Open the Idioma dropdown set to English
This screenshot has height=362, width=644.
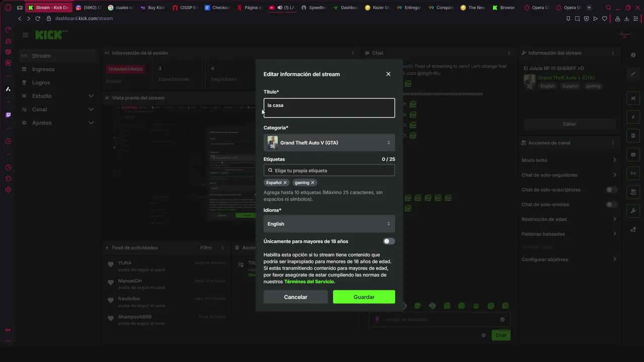click(x=329, y=224)
